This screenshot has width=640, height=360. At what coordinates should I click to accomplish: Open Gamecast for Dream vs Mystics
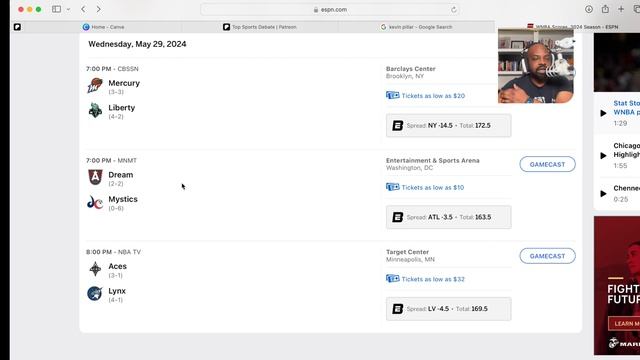pyautogui.click(x=547, y=164)
